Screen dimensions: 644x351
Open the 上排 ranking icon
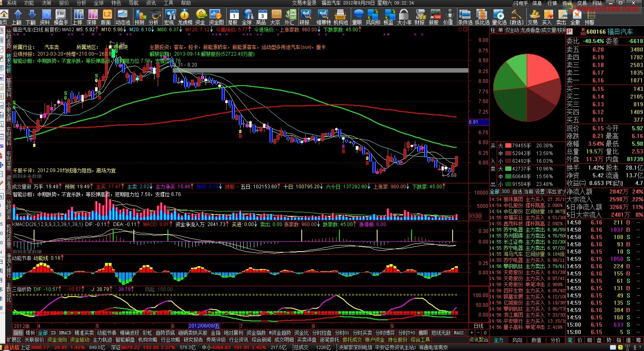77,17
